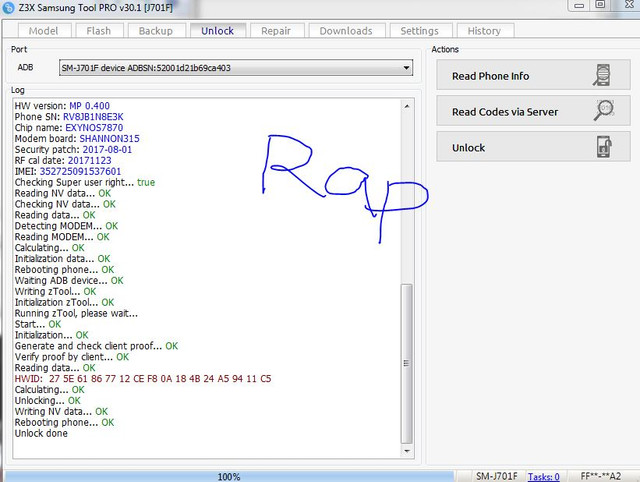The height and width of the screenshot is (482, 640).
Task: Click the log vertical scrollbar thumb
Action: 407,364
